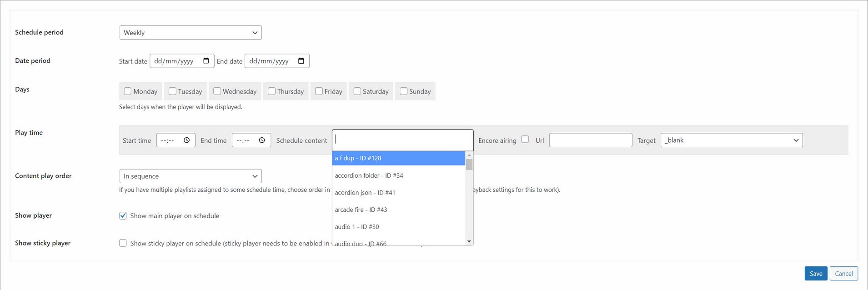Tick the Saturday checkbox
This screenshot has width=868, height=290.
[357, 91]
